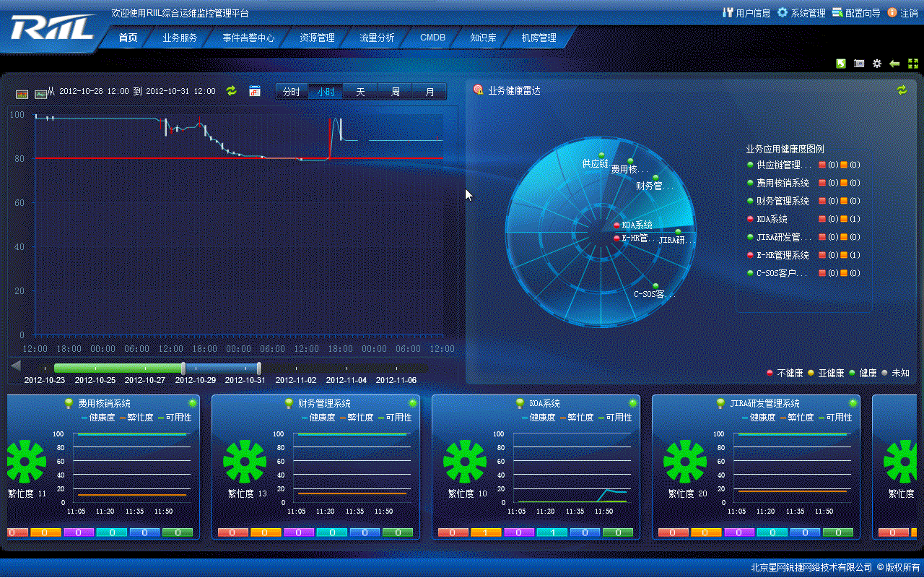Open the 用户信息 tools icon
924x578 pixels.
(x=728, y=12)
